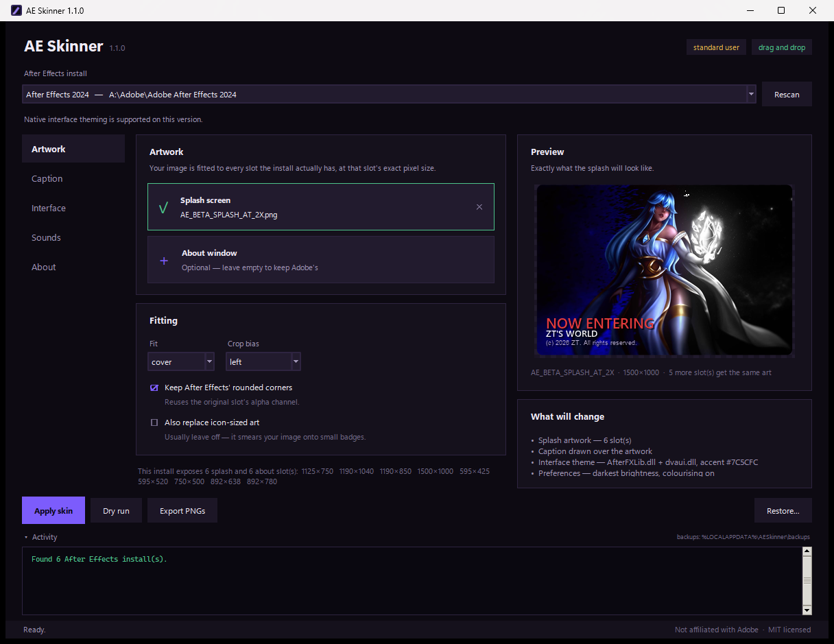Image resolution: width=834 pixels, height=644 pixels.
Task: Toggle Keep After Effects' rounded corners checkbox
Action: click(154, 387)
